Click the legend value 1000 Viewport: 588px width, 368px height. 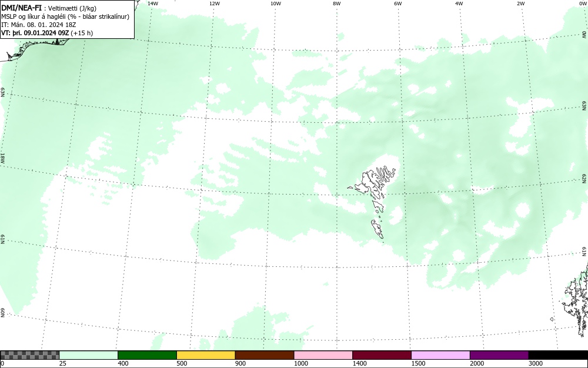300,363
